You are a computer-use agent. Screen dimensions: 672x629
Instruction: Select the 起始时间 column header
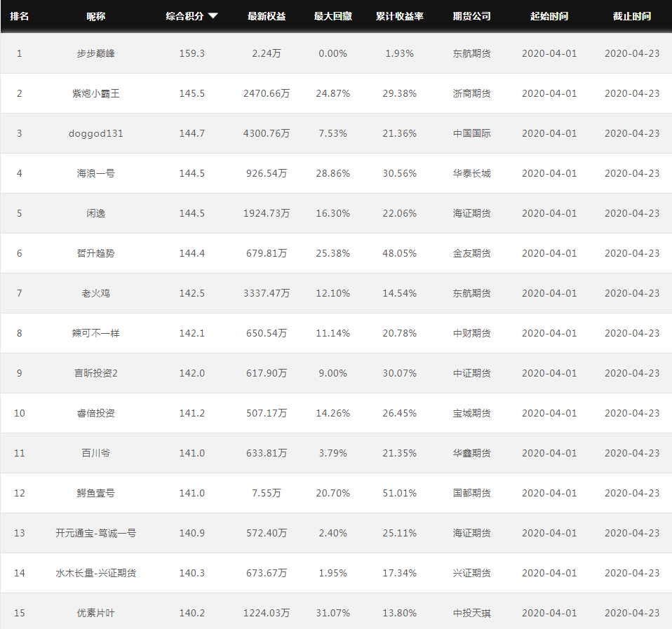coord(549,16)
